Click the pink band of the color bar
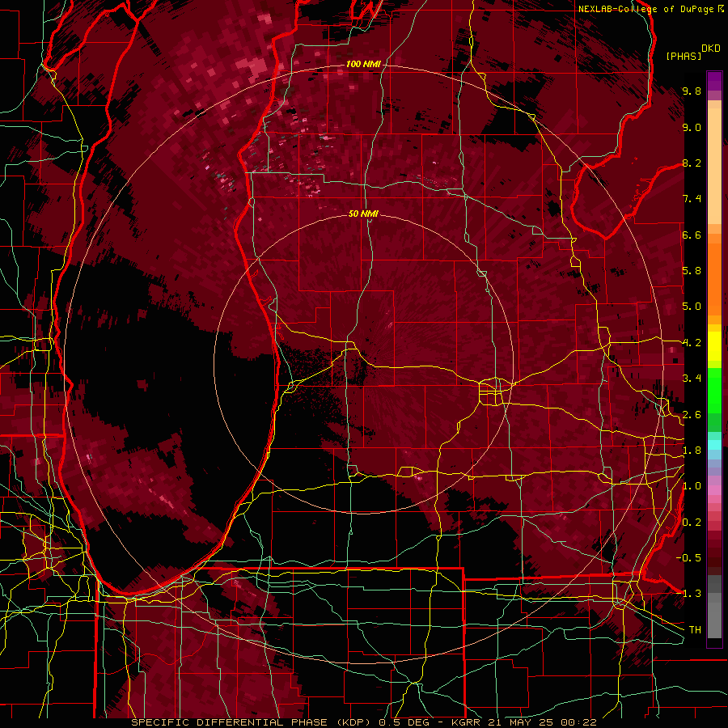Image resolution: width=728 pixels, height=728 pixels. [x=714, y=490]
